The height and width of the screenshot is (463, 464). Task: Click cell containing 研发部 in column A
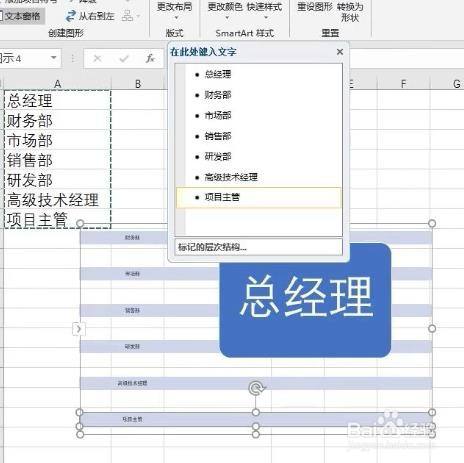57,179
